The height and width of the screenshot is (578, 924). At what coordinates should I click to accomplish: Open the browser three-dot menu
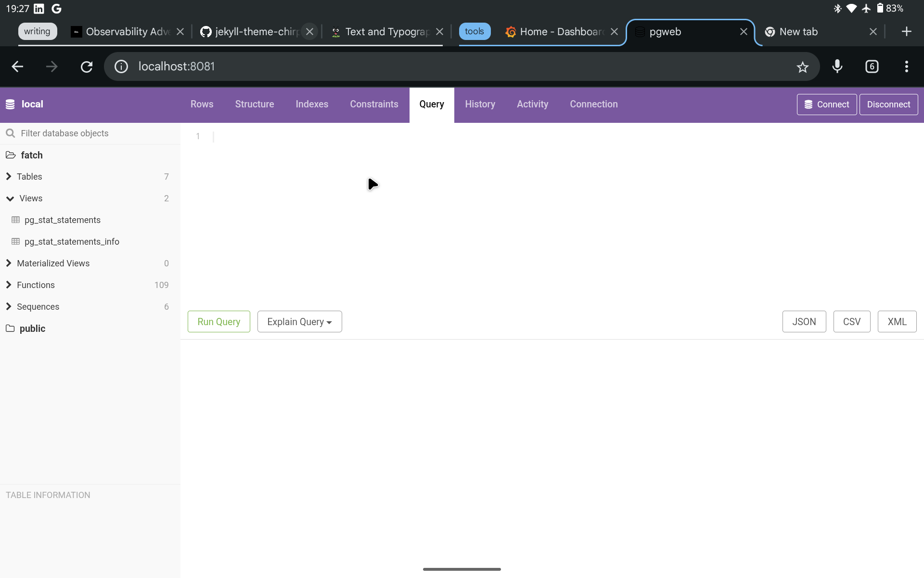coord(906,66)
